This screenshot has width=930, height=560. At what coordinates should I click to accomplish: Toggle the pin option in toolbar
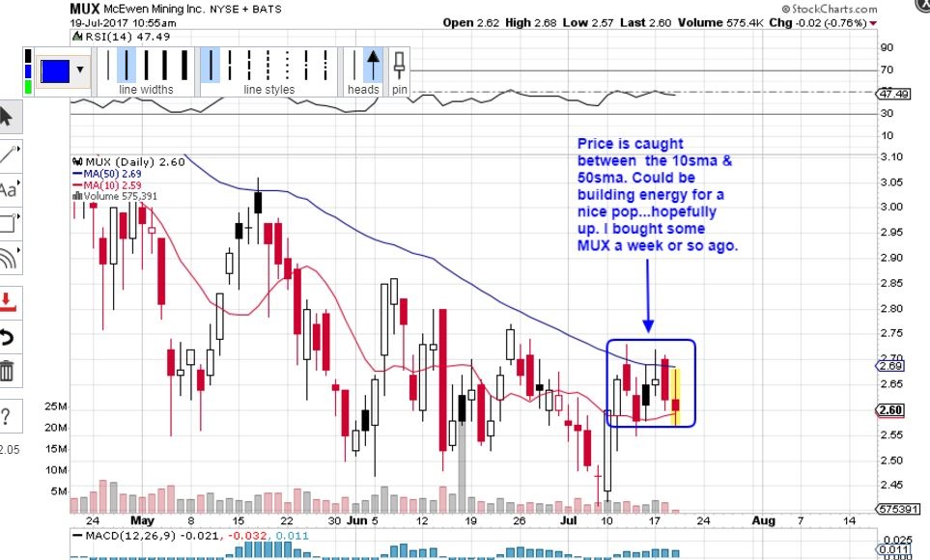(399, 66)
